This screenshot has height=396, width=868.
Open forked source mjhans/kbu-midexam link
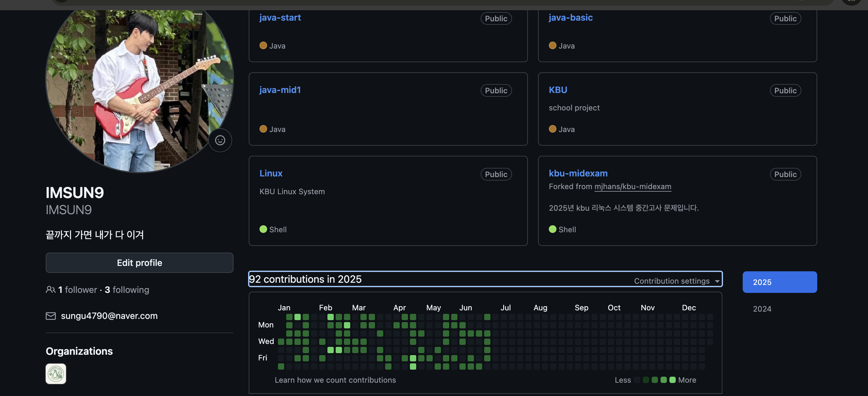pos(633,186)
